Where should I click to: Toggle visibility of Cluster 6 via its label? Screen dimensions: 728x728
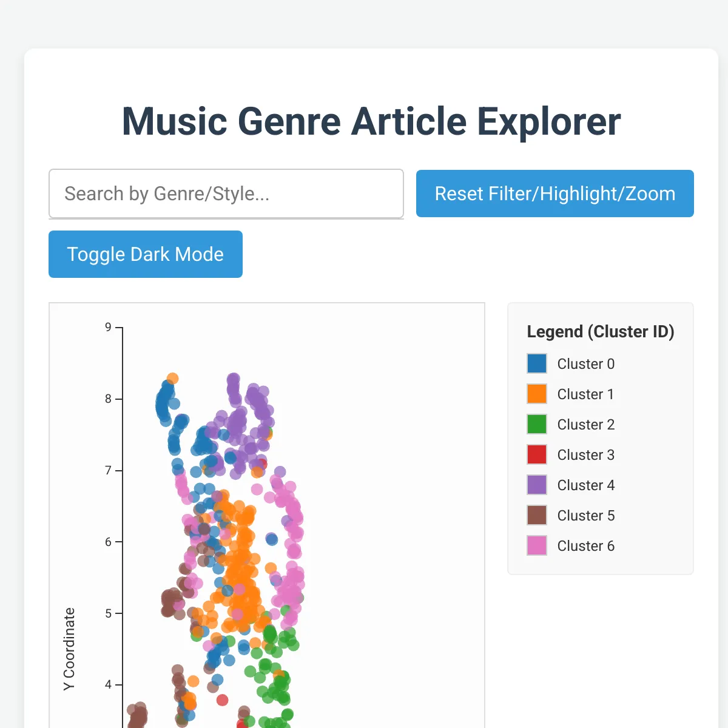[585, 545]
